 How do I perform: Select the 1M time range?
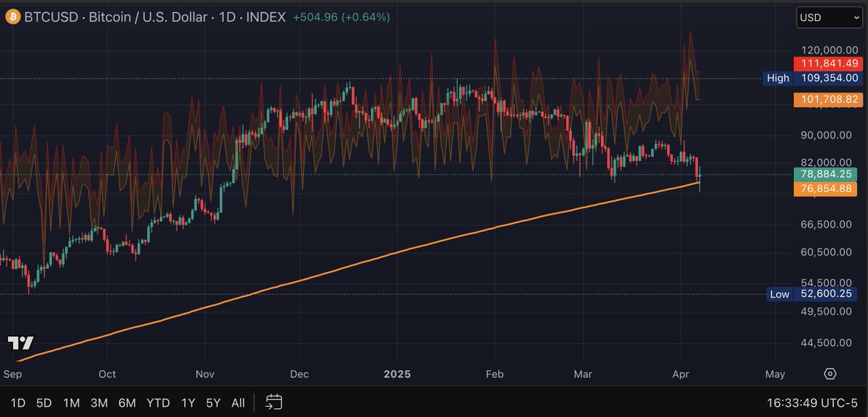71,403
